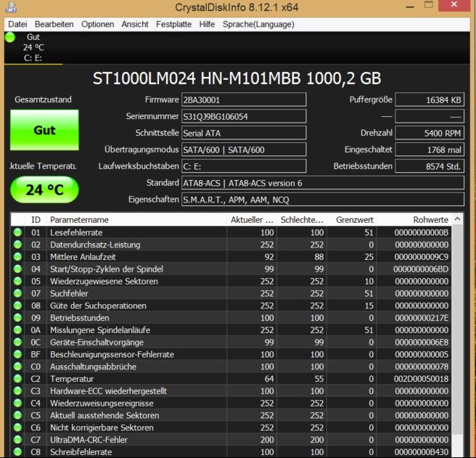The height and width of the screenshot is (458, 476).
Task: Click green status dot for Temperatur row
Action: pyautogui.click(x=17, y=379)
